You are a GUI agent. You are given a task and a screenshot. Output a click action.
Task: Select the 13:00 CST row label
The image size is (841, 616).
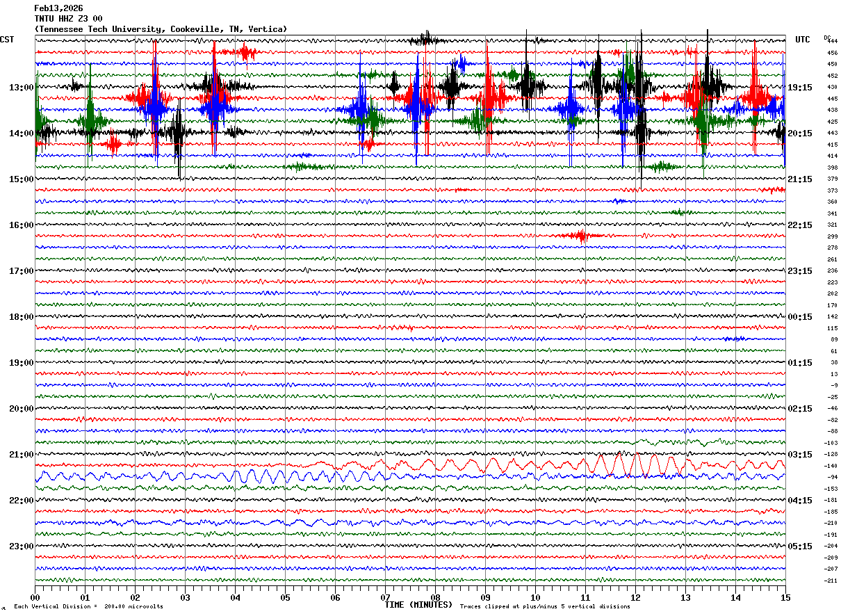tap(21, 88)
